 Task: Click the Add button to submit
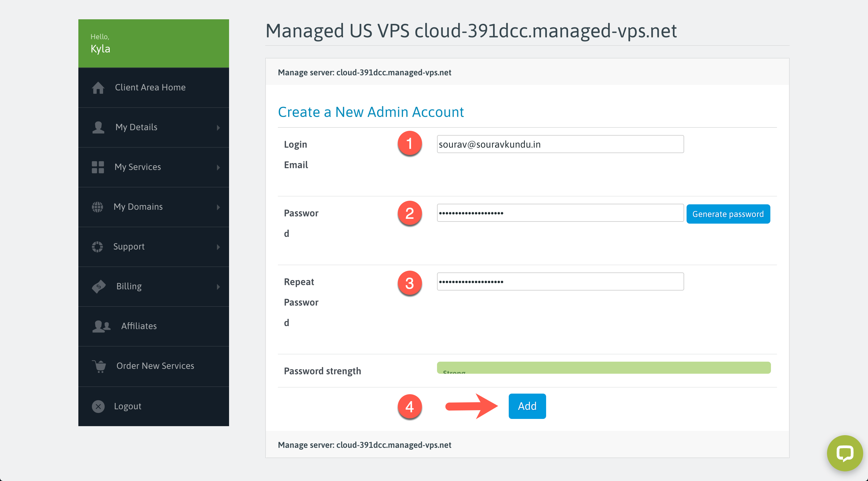click(527, 406)
